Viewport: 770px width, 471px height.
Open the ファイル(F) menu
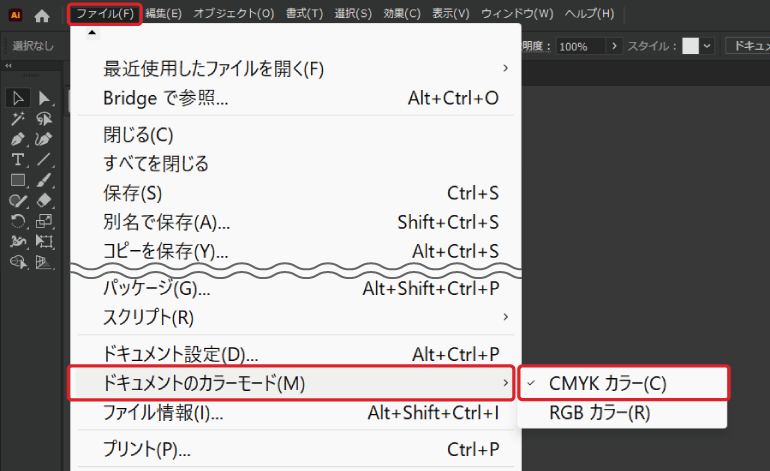pyautogui.click(x=105, y=14)
